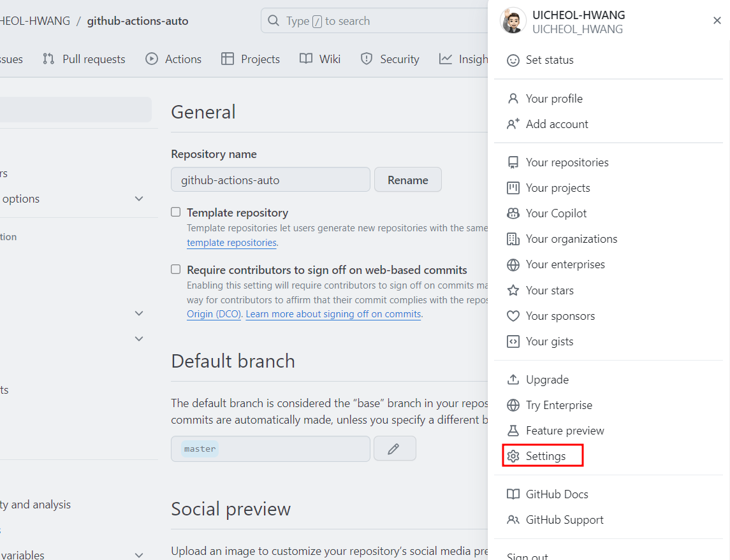Click the Rename button
The width and height of the screenshot is (730, 560).
pyautogui.click(x=408, y=180)
